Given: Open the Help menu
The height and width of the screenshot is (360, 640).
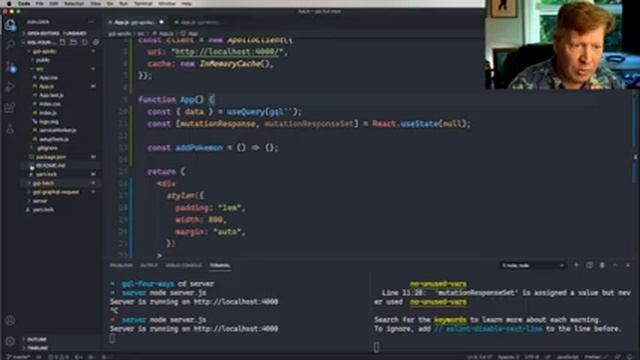Looking at the screenshot, I should [x=187, y=3].
